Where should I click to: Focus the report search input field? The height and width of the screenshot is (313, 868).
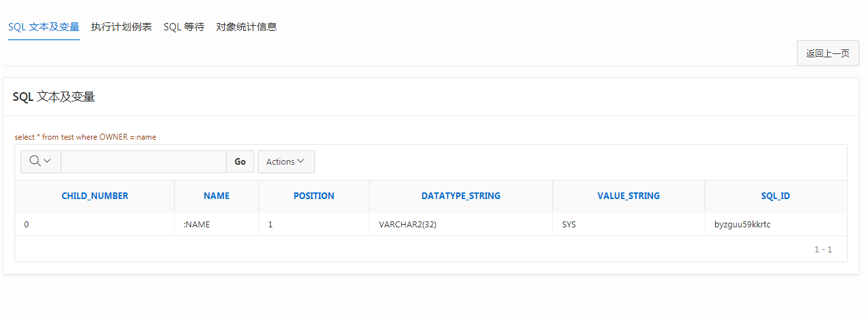point(143,161)
